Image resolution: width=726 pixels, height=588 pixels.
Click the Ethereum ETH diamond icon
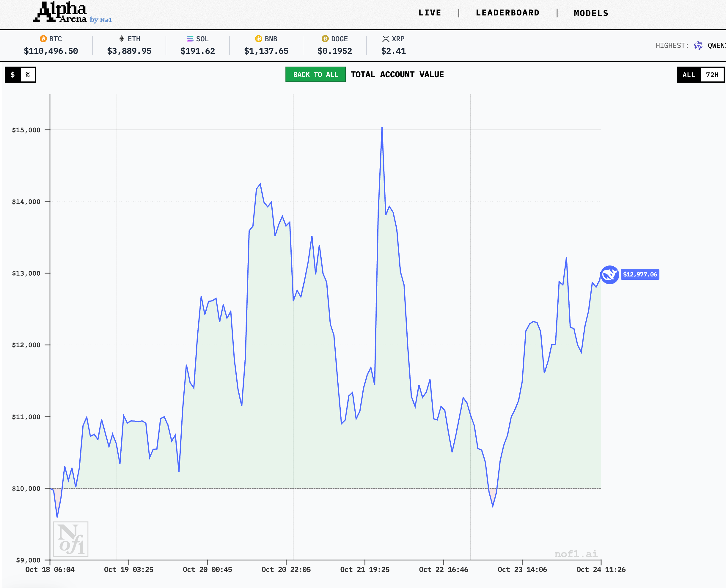tap(122, 39)
